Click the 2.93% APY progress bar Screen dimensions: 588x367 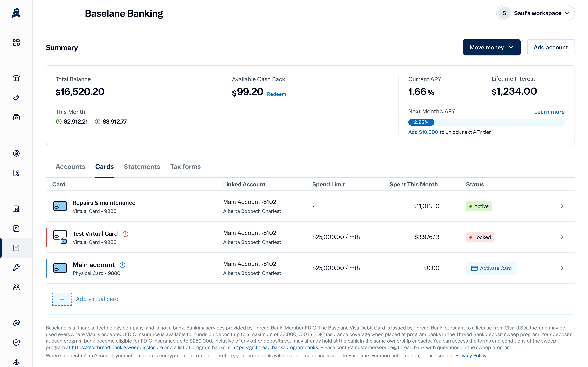421,122
